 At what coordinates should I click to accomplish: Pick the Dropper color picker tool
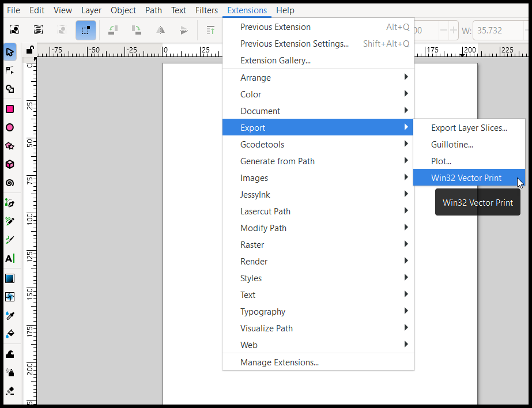coord(10,315)
